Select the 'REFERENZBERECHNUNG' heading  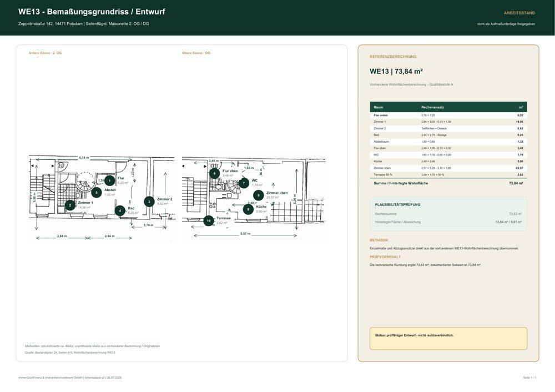pos(393,57)
